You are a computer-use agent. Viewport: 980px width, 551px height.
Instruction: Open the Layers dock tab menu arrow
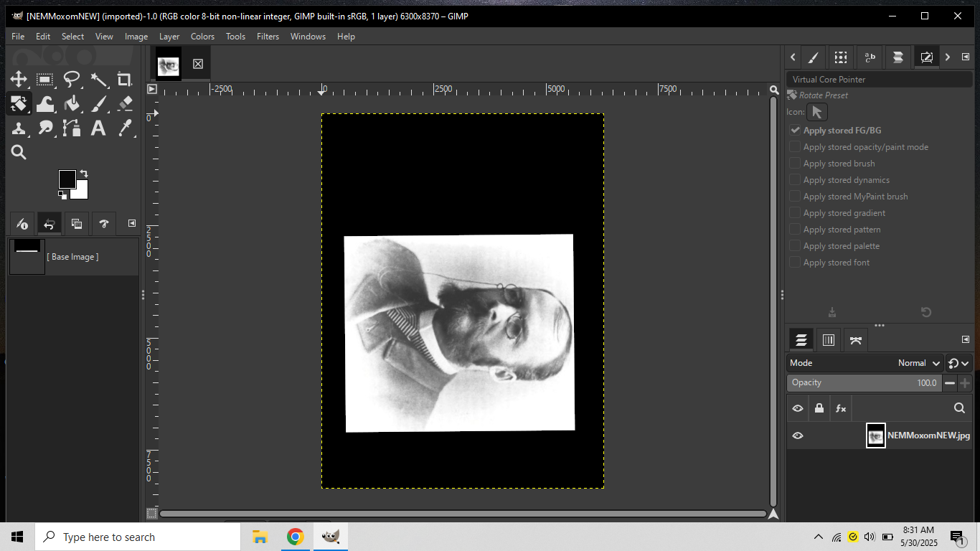coord(965,340)
